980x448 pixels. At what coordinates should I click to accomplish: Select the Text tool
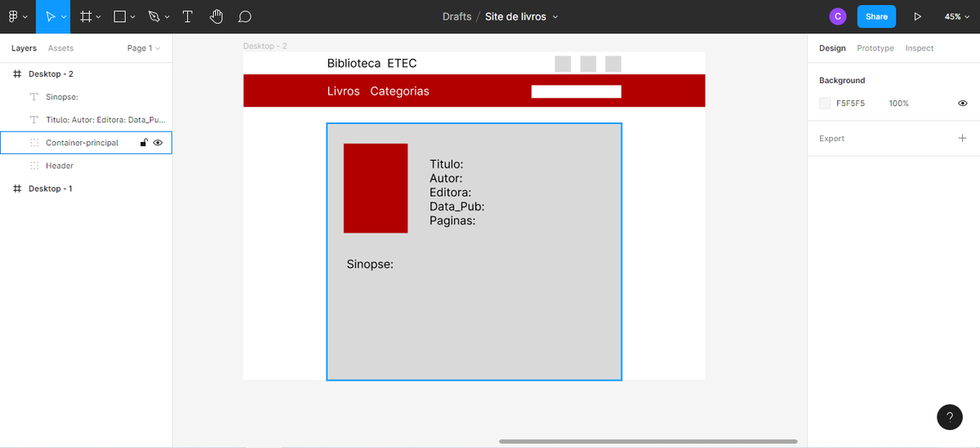click(188, 16)
